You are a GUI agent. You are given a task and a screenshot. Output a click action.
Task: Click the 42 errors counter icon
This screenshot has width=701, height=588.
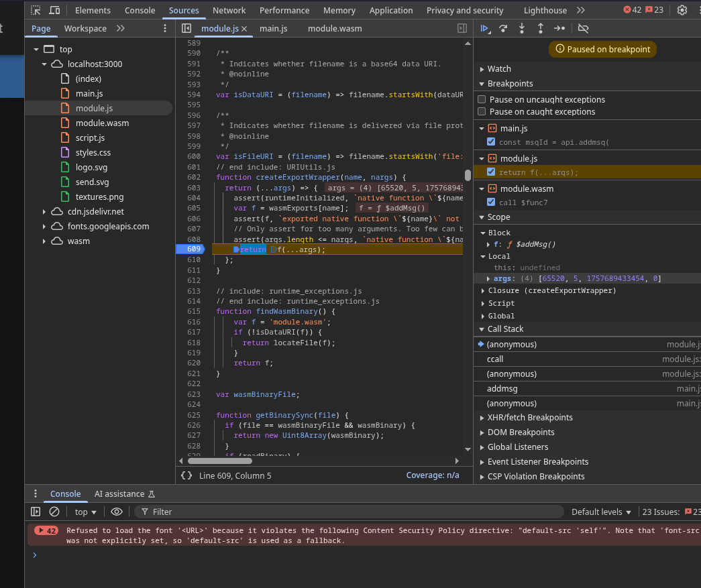click(632, 10)
